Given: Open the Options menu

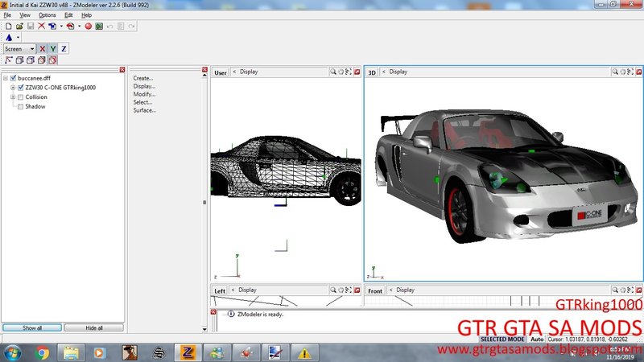Looking at the screenshot, I should click(x=47, y=15).
